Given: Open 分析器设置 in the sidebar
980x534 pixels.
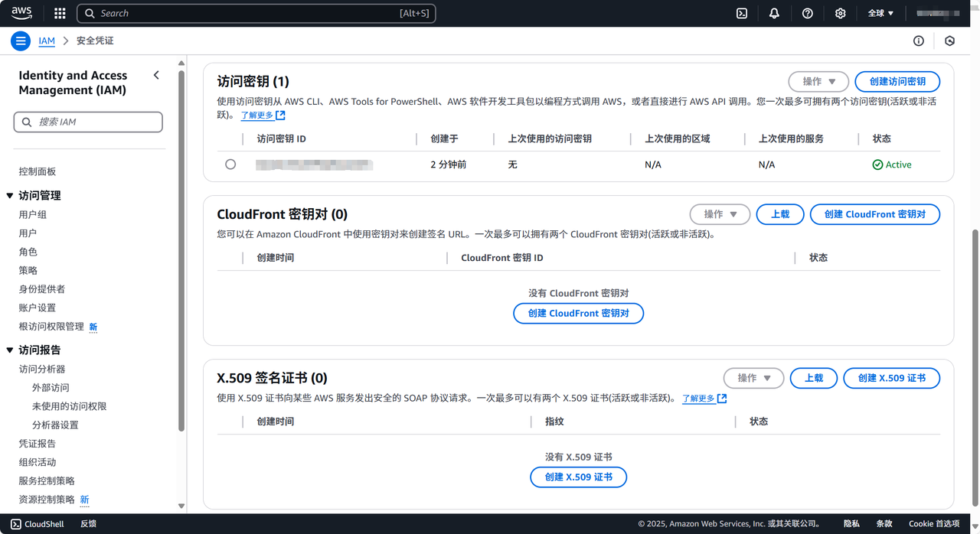Looking at the screenshot, I should click(55, 425).
